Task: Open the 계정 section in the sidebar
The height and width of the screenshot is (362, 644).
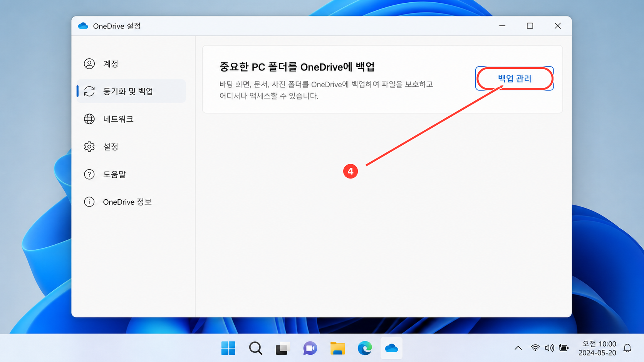Action: click(x=131, y=64)
